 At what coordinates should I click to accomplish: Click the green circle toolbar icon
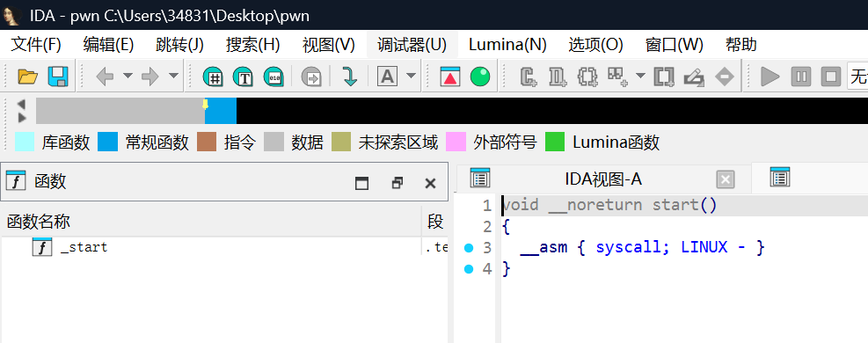(480, 77)
